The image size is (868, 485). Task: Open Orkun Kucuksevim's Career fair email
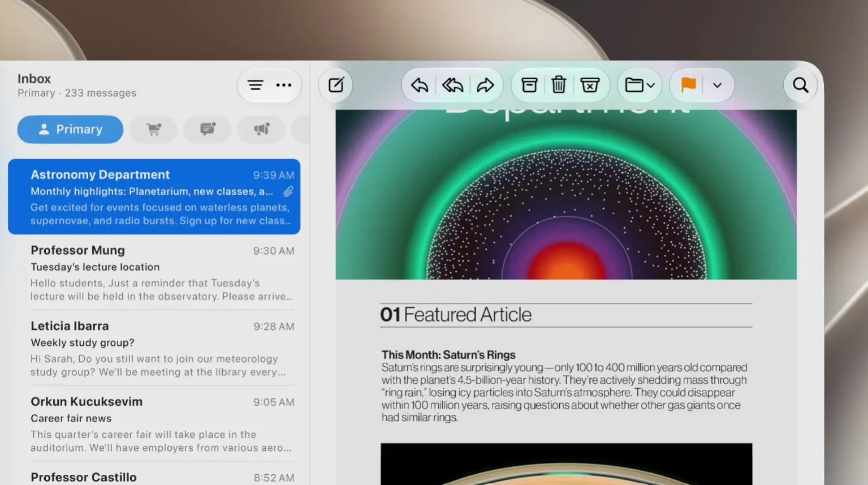154,424
